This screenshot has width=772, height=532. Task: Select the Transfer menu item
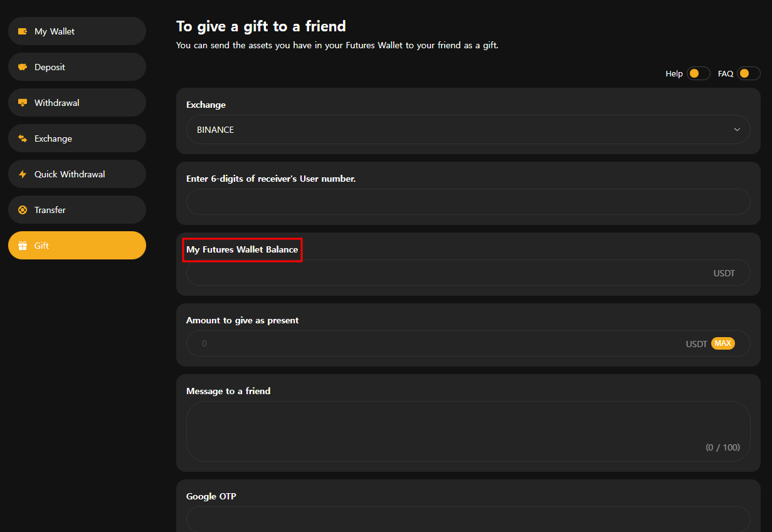tap(77, 210)
